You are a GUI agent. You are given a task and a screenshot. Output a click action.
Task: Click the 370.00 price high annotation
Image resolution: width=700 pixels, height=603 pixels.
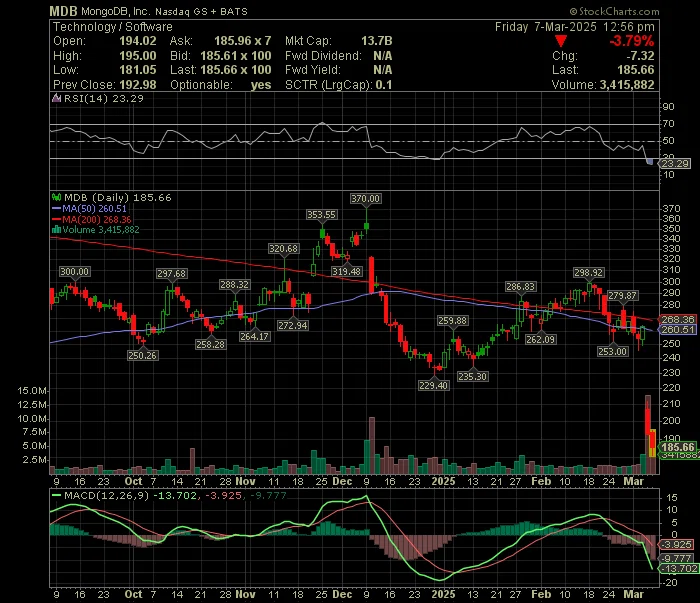(365, 199)
